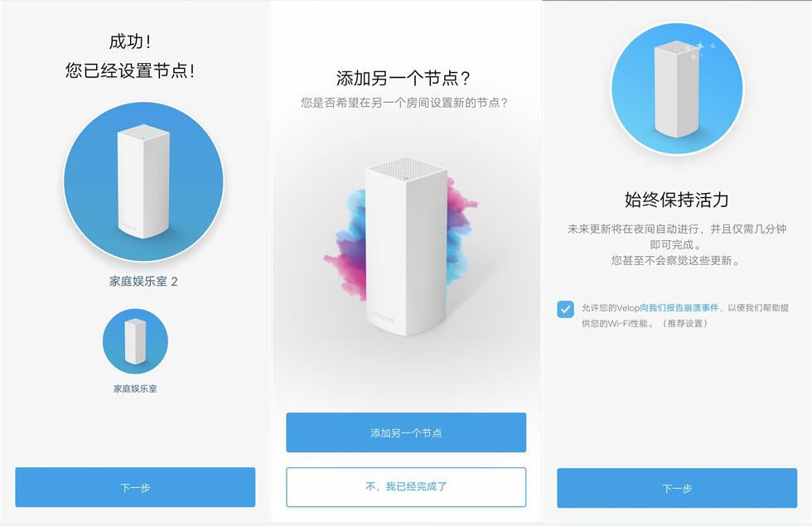Choose 不，我已经完成了 button
Viewport: 812px width, 526px height.
click(x=406, y=487)
